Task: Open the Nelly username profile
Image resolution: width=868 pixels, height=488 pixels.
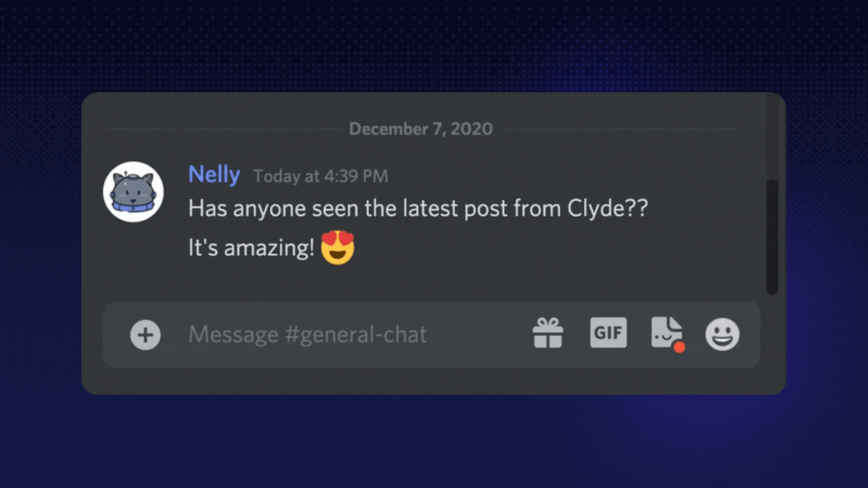Action: pos(214,174)
